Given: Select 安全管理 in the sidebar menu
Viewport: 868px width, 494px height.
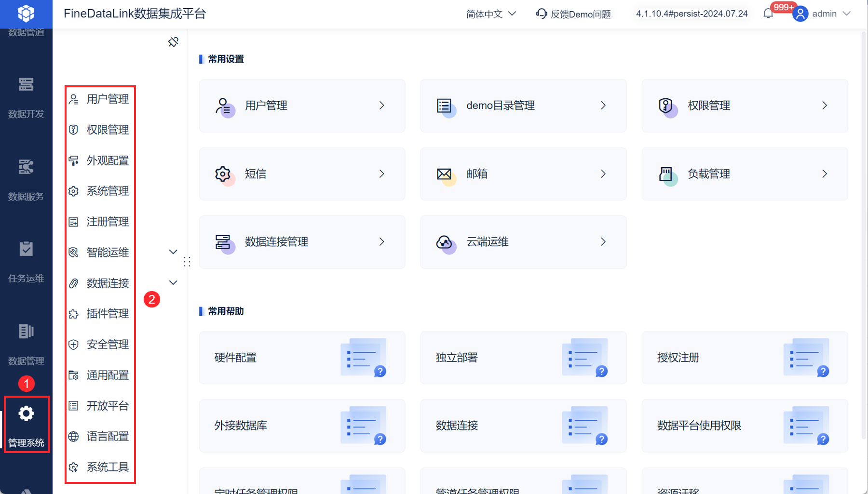Looking at the screenshot, I should (x=108, y=345).
